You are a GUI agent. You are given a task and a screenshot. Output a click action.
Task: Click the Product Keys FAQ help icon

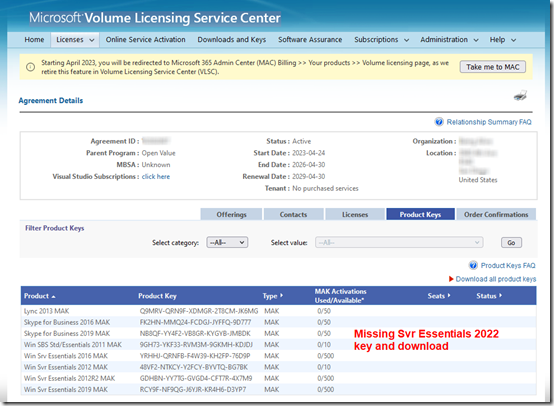click(473, 265)
